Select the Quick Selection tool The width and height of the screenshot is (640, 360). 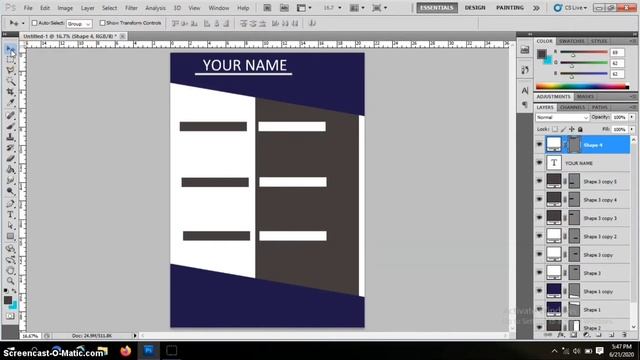tap(10, 81)
